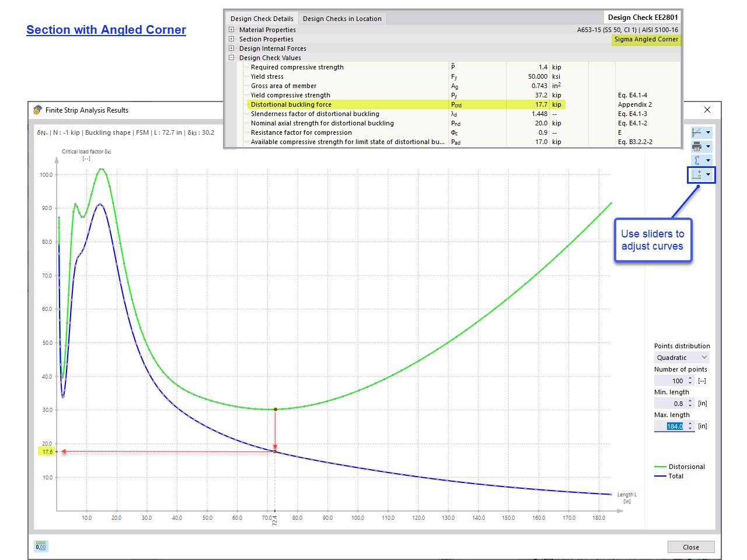The width and height of the screenshot is (747, 560).
Task: Open the Points distribution Quadratic dropdown
Action: [682, 357]
